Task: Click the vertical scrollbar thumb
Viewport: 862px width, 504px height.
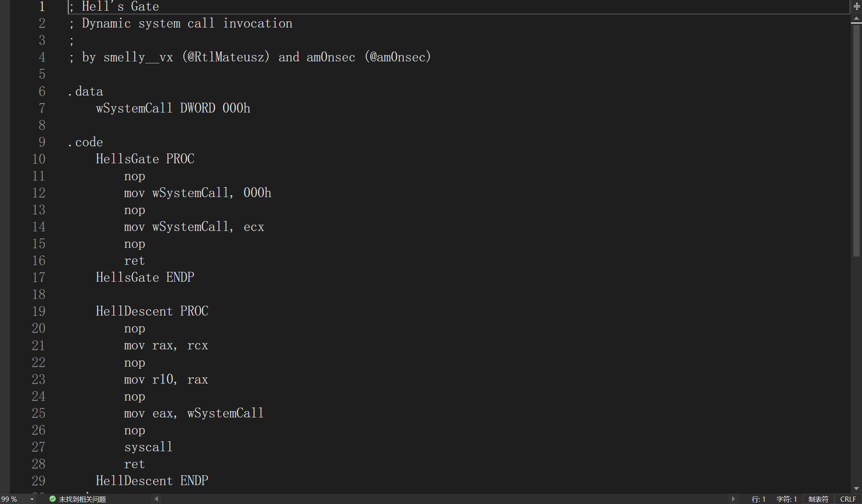Action: pos(856,138)
